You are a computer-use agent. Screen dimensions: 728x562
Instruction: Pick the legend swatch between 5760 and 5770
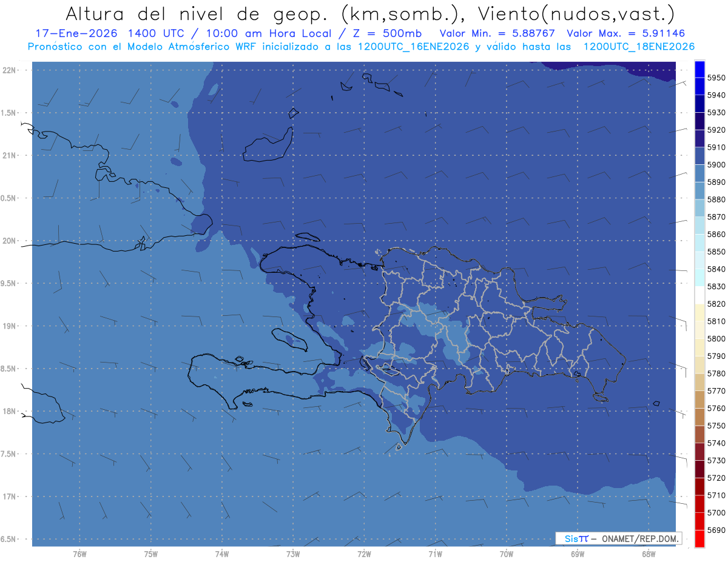click(699, 400)
